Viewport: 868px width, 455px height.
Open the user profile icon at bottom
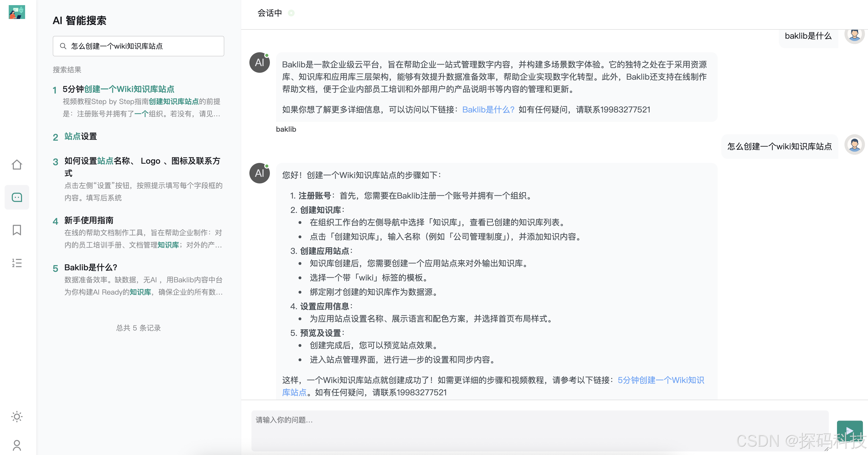pyautogui.click(x=16, y=446)
